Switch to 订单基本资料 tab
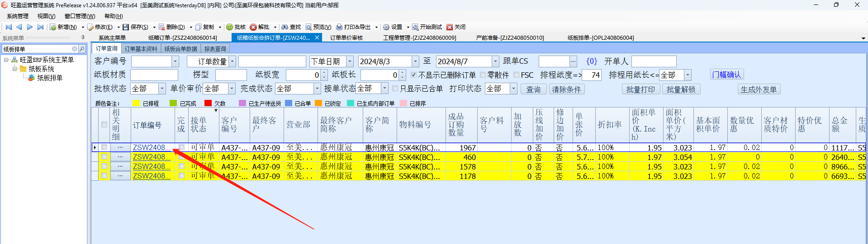Screen dimensions: 868x244 141,49
